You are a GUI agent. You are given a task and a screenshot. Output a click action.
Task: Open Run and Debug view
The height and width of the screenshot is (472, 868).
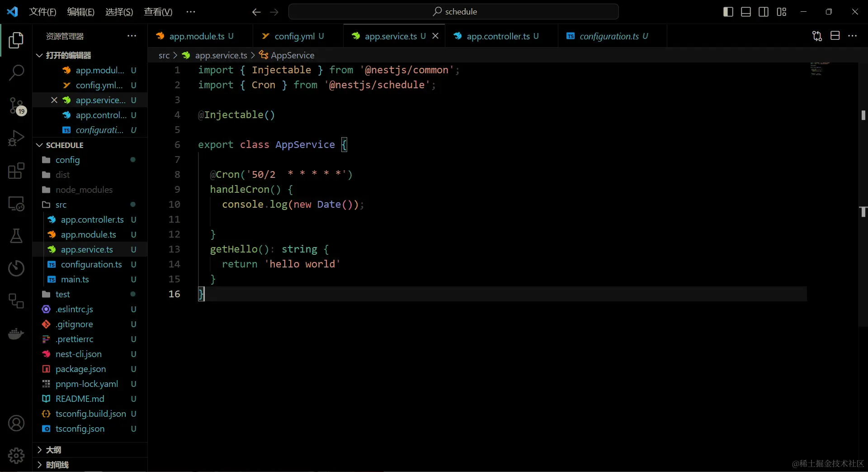pos(16,138)
